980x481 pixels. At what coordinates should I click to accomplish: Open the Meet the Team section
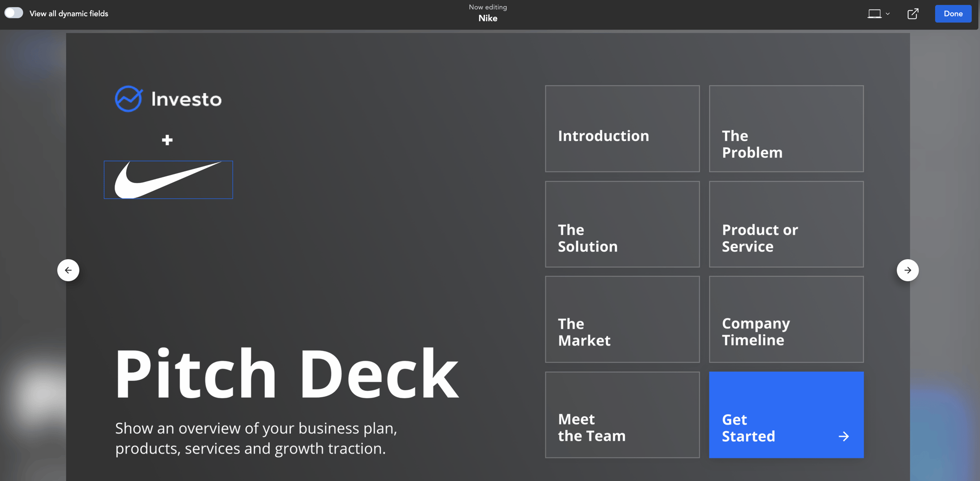[622, 415]
